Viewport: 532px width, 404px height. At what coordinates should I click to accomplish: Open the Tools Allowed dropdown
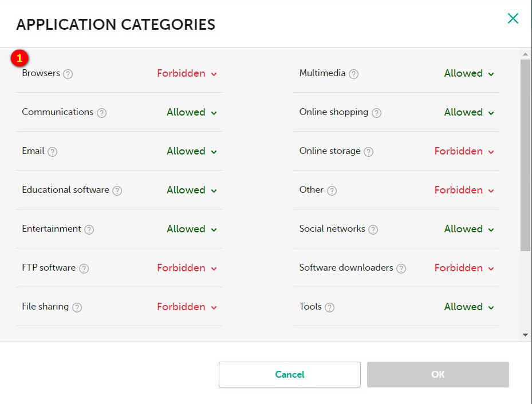pos(469,307)
